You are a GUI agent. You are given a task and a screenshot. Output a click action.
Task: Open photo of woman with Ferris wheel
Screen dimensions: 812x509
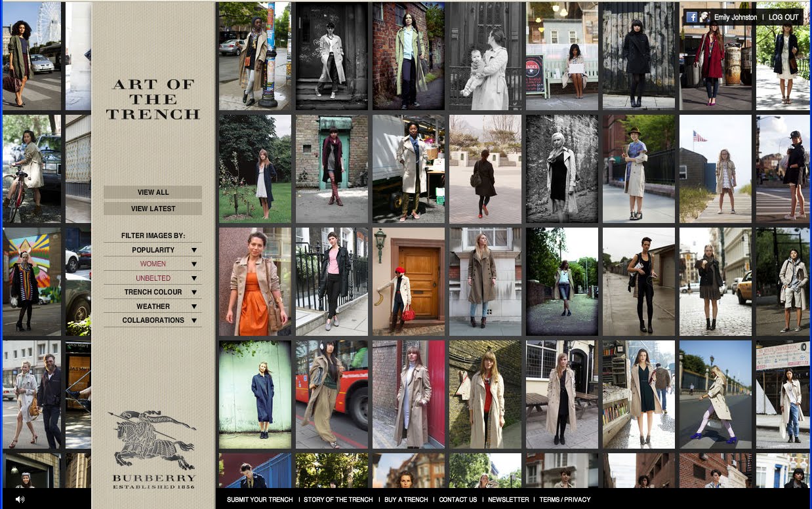pos(32,56)
